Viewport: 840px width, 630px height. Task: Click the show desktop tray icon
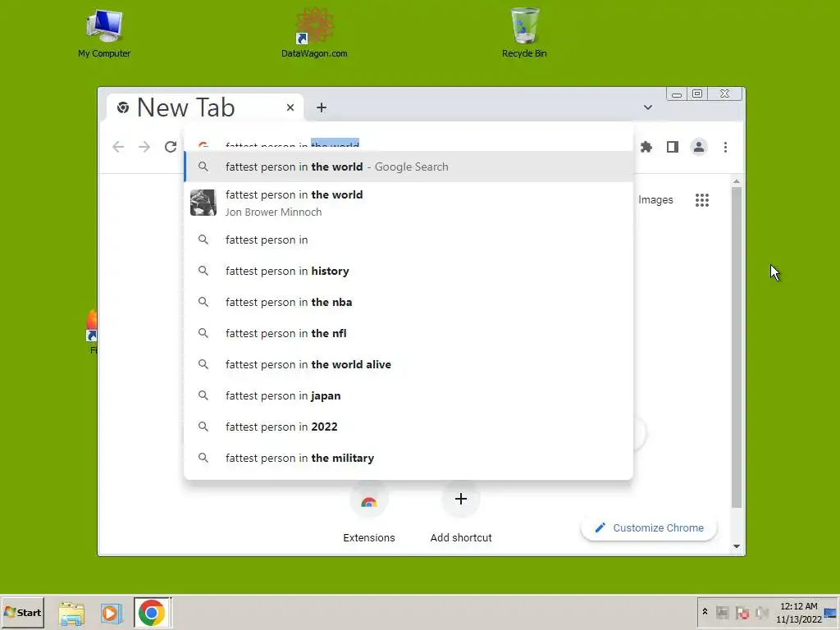click(830, 613)
